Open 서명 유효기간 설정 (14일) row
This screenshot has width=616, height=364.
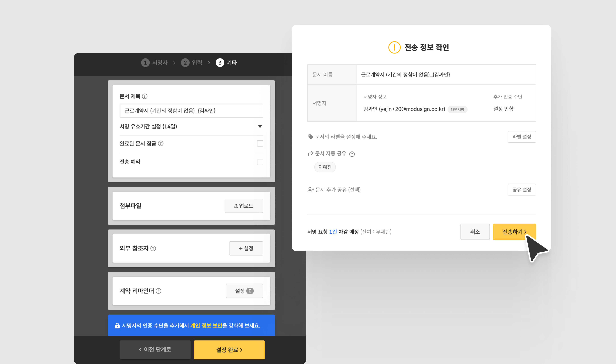point(148,127)
